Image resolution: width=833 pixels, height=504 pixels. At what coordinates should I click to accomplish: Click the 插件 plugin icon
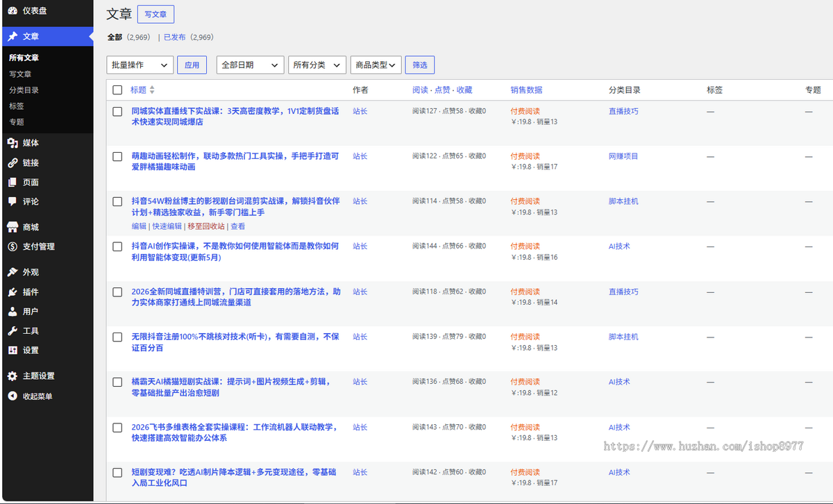pyautogui.click(x=12, y=292)
